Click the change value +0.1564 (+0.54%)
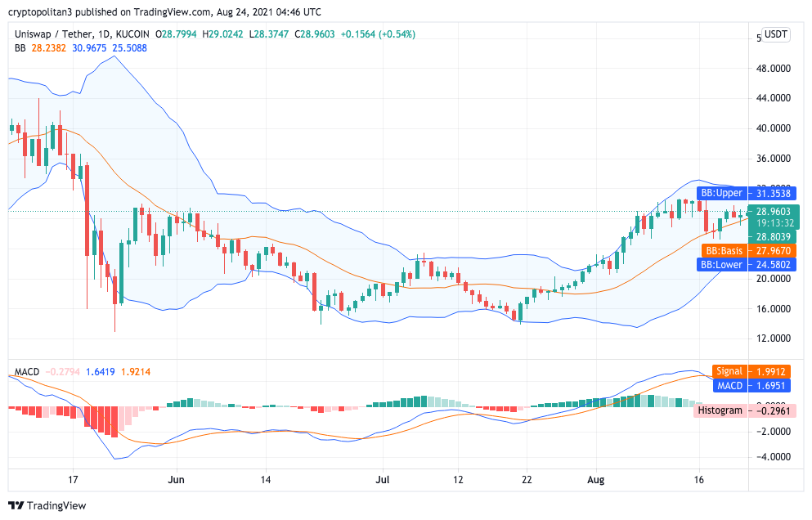The image size is (812, 520). pos(378,34)
